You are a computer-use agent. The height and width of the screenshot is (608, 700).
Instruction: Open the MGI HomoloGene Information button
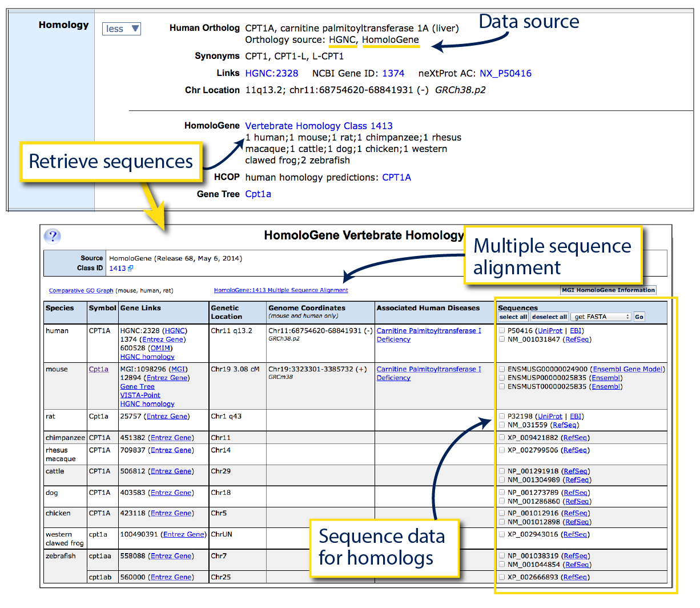coord(609,290)
